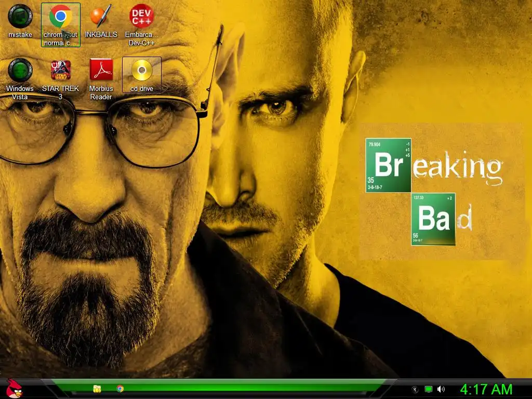Open the file explorer taskbar icon
The height and width of the screenshot is (399, 532).
pos(97,389)
